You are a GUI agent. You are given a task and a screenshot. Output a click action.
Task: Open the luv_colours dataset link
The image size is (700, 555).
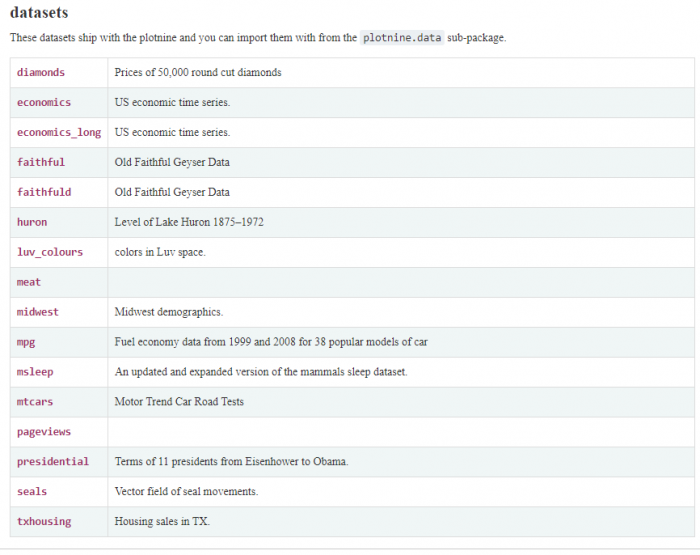coord(50,252)
